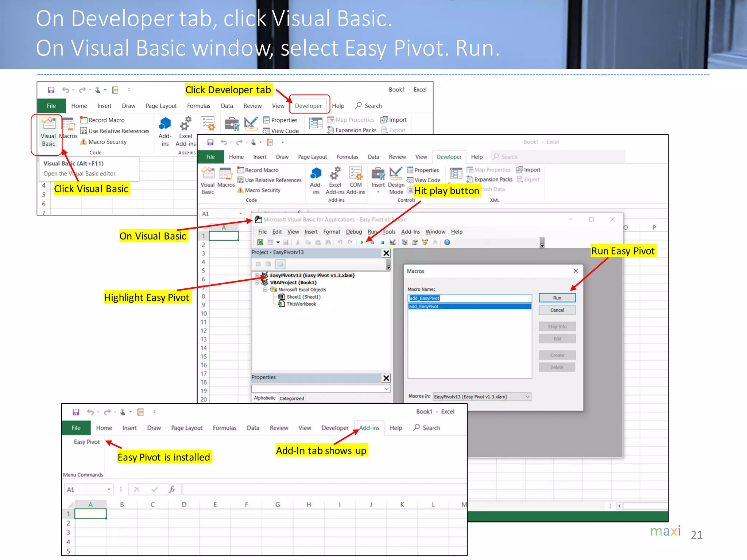Click View Microsoft Excel icon in VBA toolbar
Image resolution: width=747 pixels, height=560 pixels.
point(260,242)
